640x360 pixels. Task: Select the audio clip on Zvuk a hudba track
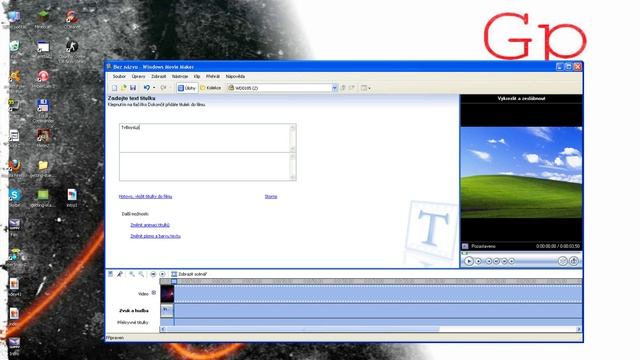coord(167,310)
